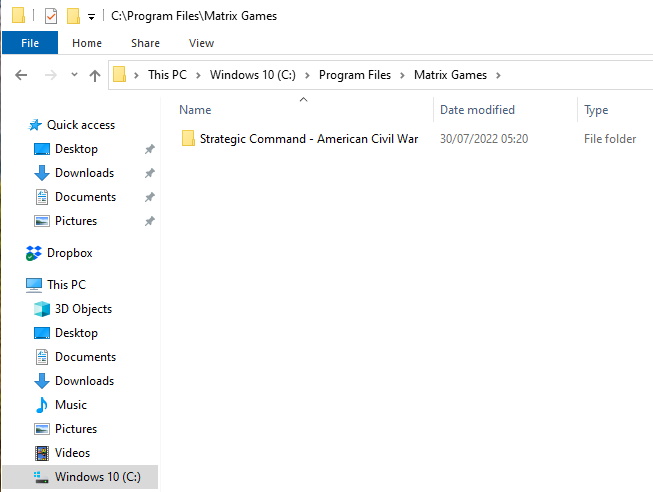Click the Quick access star icon

click(x=35, y=125)
